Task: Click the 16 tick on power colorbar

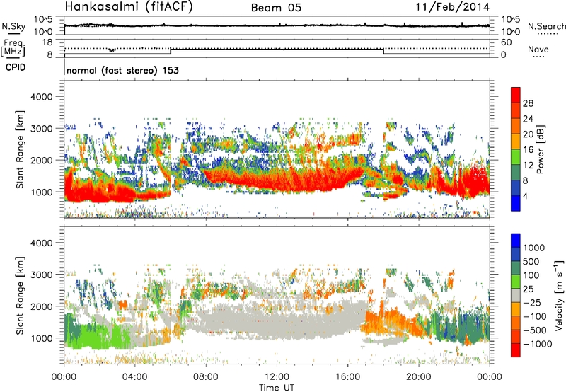Action: 528,150
